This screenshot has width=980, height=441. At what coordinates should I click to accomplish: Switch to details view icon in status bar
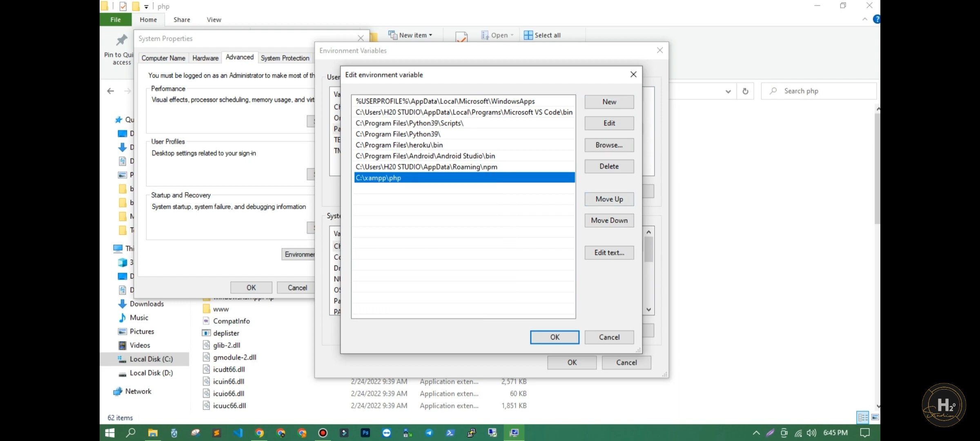[863, 417]
